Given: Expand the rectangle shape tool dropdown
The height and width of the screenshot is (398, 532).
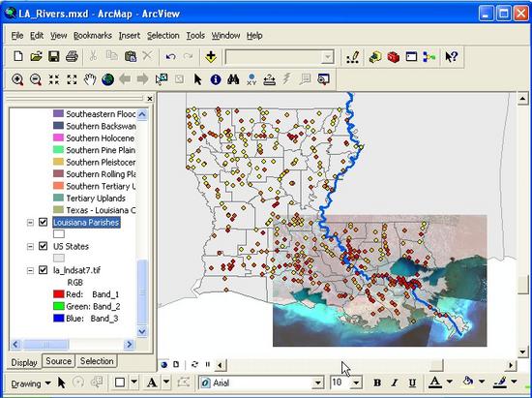Looking at the screenshot, I should 134,383.
